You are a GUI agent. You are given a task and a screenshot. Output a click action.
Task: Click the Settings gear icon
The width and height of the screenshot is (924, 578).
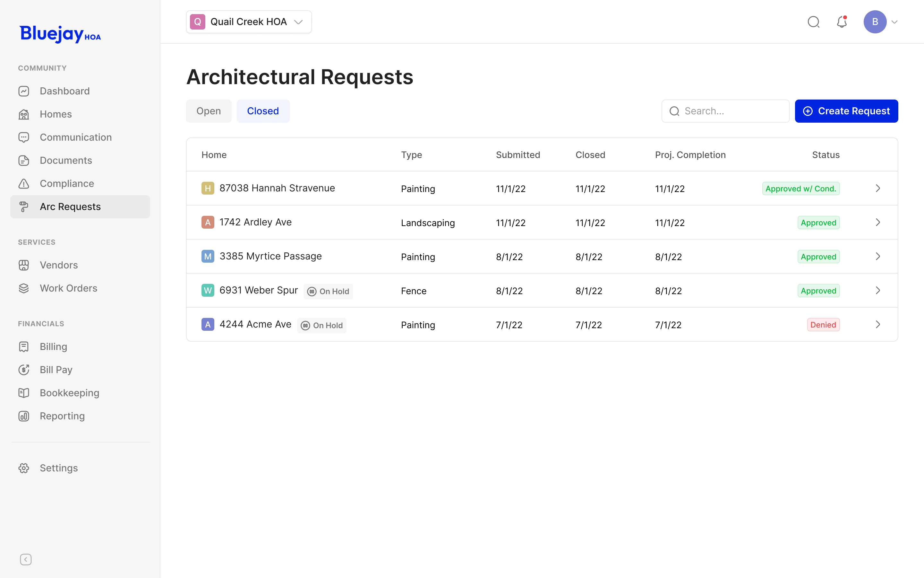point(24,468)
